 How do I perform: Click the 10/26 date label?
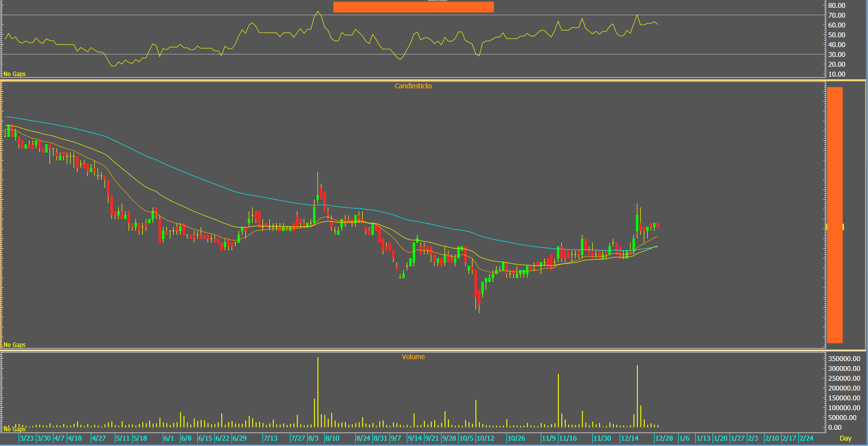(516, 438)
